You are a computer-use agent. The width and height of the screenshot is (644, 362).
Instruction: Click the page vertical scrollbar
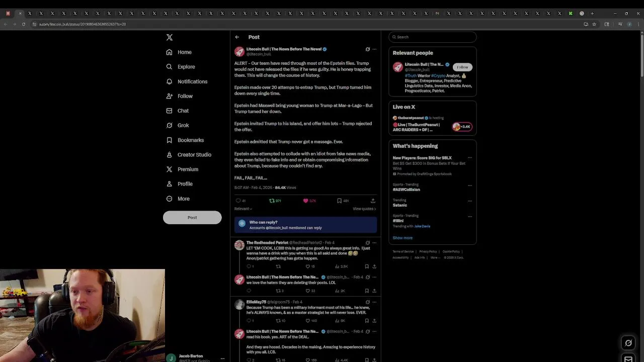pyautogui.click(x=641, y=55)
